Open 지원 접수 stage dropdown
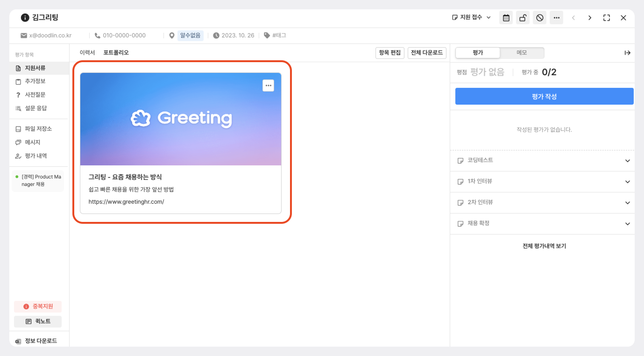This screenshot has height=356, width=644. pyautogui.click(x=471, y=18)
